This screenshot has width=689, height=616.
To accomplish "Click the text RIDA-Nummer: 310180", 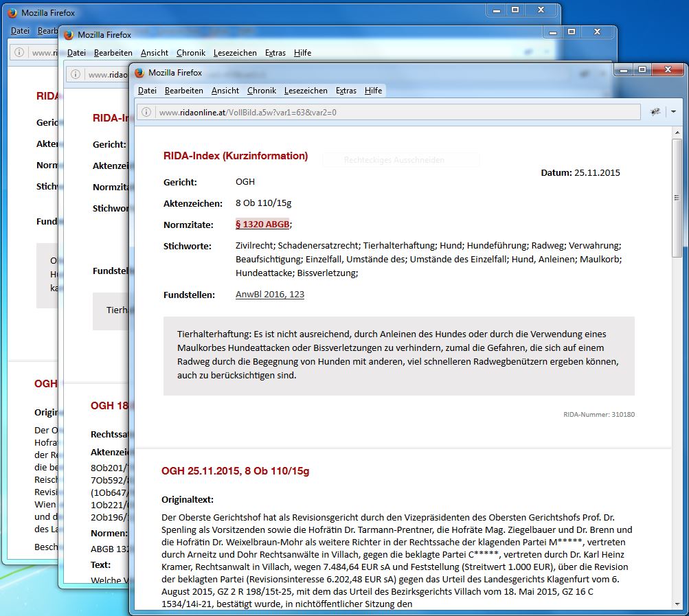I will tap(599, 414).
